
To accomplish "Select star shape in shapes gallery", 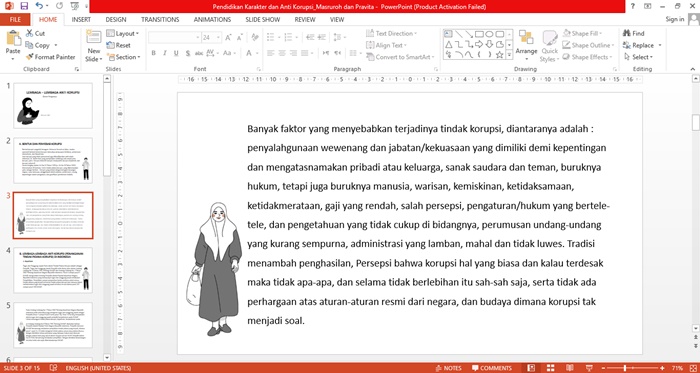I will click(500, 55).
